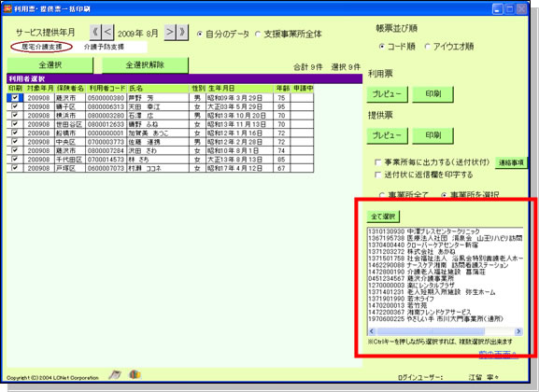Open the books icon in the bottom bar
This screenshot has height=392, width=539.
click(135, 374)
